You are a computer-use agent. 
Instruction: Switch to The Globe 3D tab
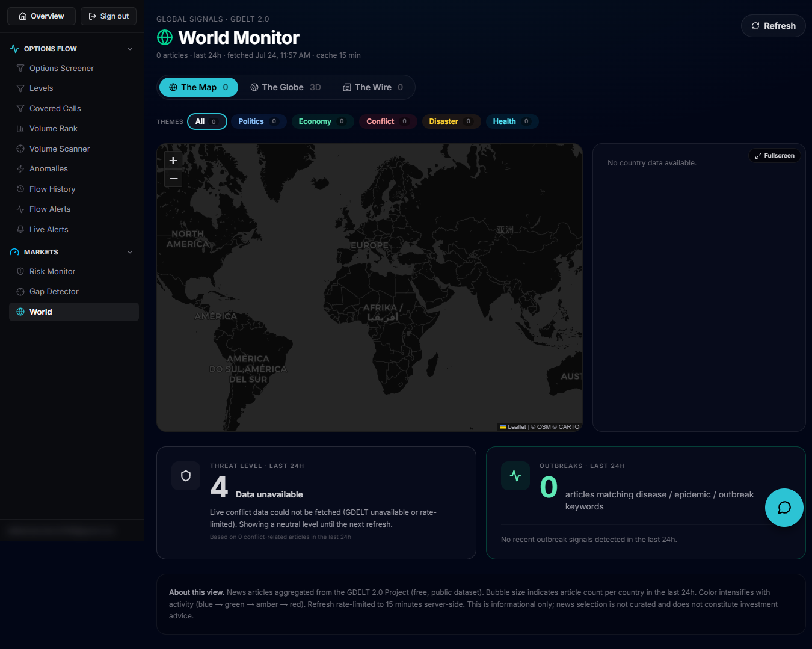[x=286, y=87]
